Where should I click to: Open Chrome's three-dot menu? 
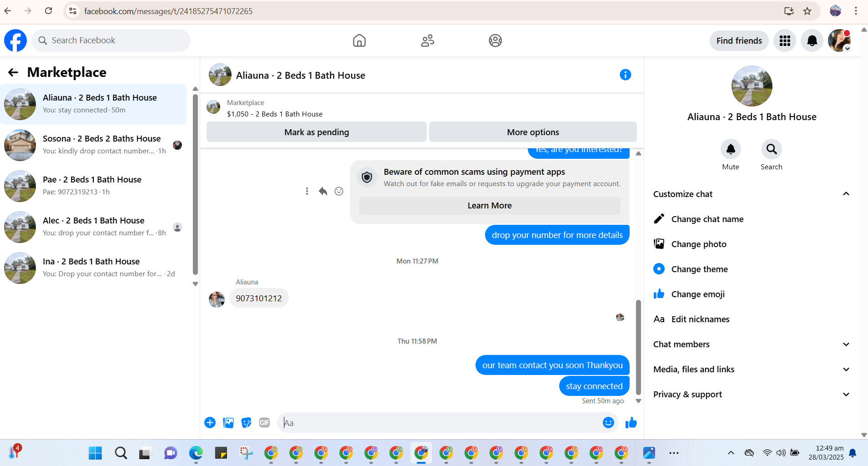pyautogui.click(x=856, y=11)
